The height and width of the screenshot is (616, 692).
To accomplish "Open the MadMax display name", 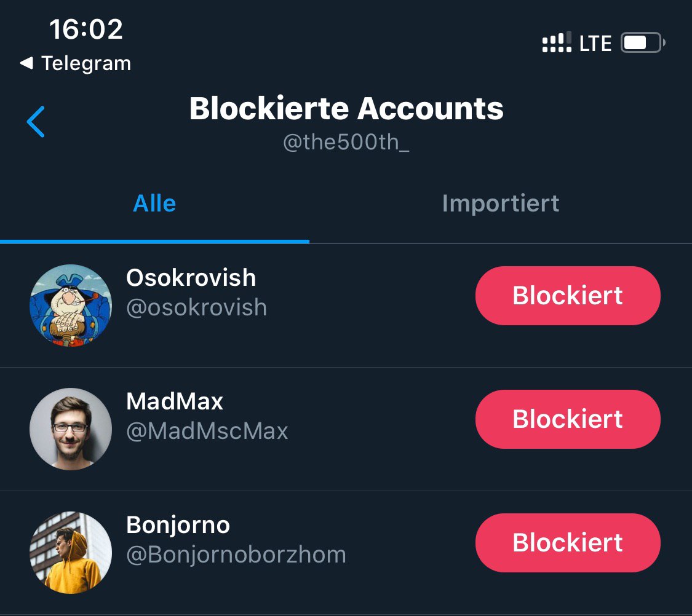I will 175,401.
